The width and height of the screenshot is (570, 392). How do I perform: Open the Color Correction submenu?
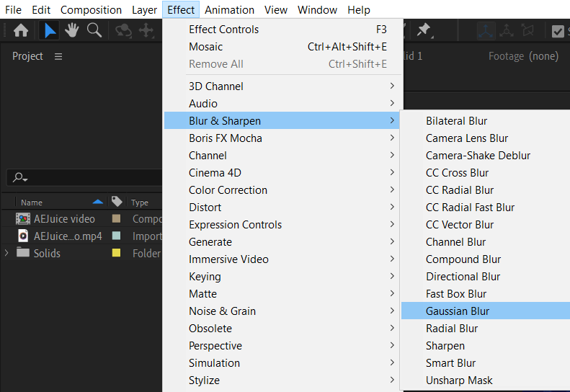click(228, 190)
